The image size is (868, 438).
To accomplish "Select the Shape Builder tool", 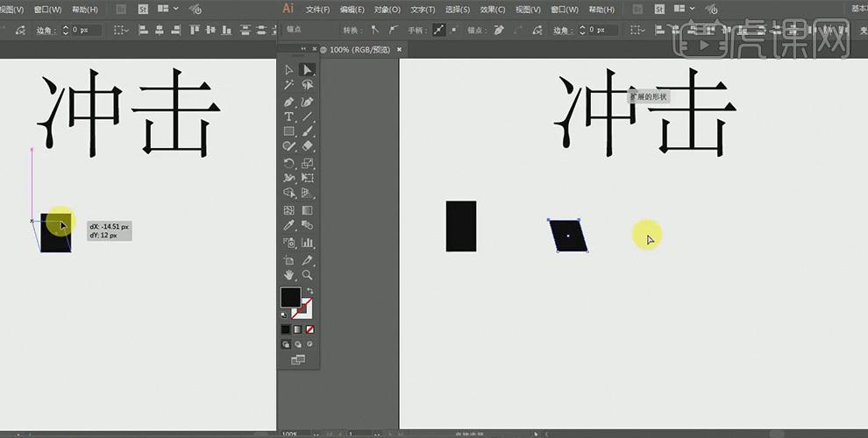I will 289,193.
